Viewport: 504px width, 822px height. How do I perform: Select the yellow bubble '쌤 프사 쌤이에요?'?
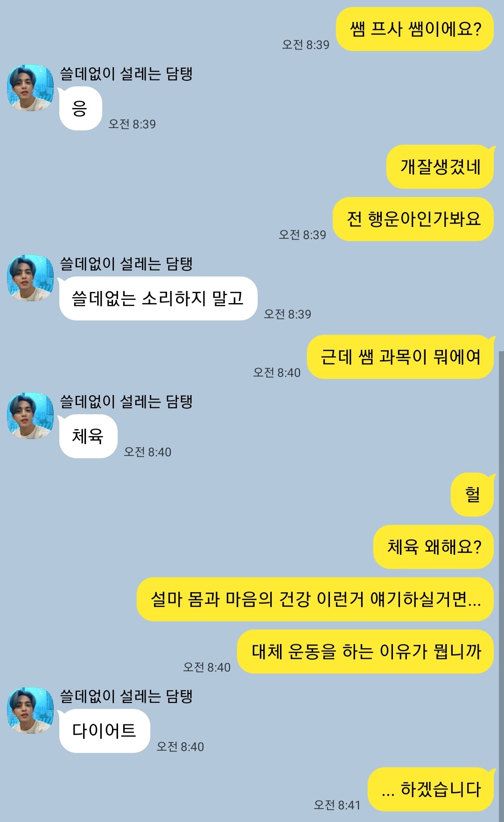click(x=415, y=29)
